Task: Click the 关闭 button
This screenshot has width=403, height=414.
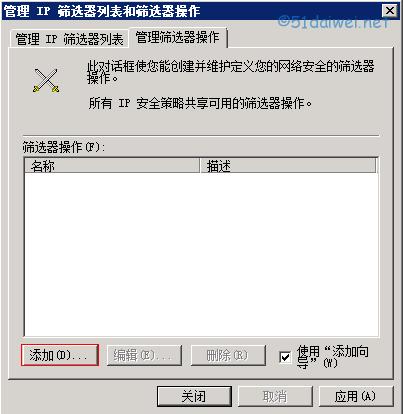Action: click(194, 396)
